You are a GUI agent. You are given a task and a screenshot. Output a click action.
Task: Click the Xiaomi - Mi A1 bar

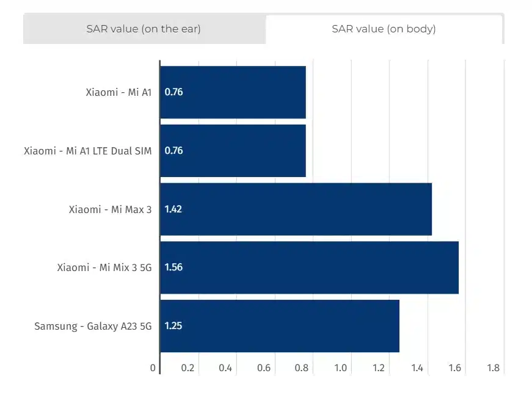244,92
